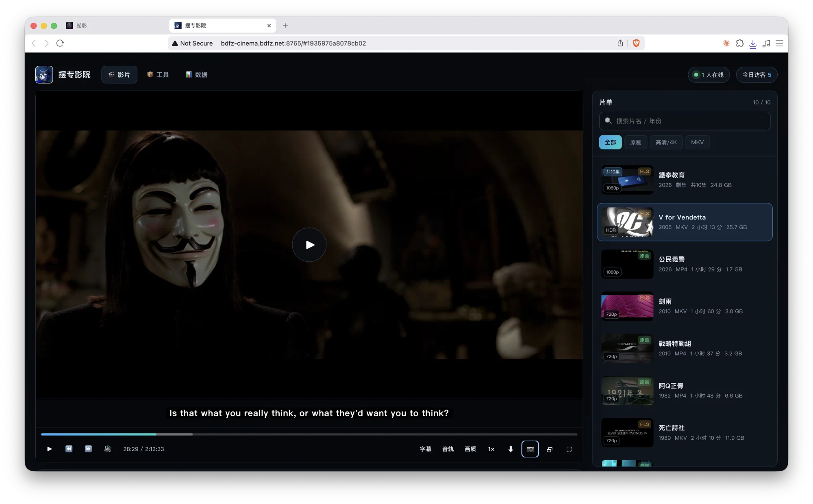
Task: Click the 戰略特勤組 thumbnail
Action: click(x=627, y=348)
